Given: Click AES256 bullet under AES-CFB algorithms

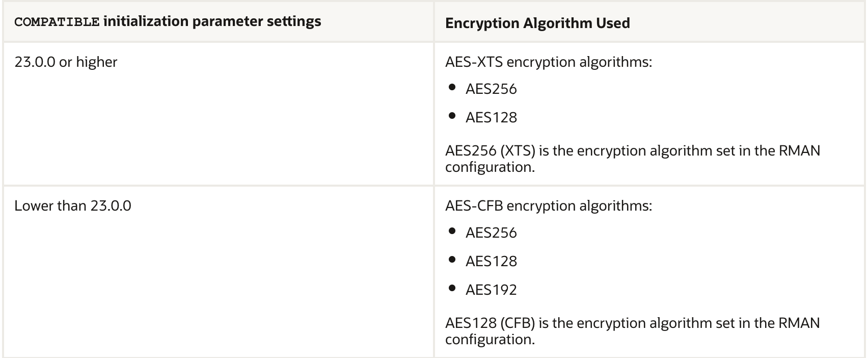Looking at the screenshot, I should (x=491, y=233).
